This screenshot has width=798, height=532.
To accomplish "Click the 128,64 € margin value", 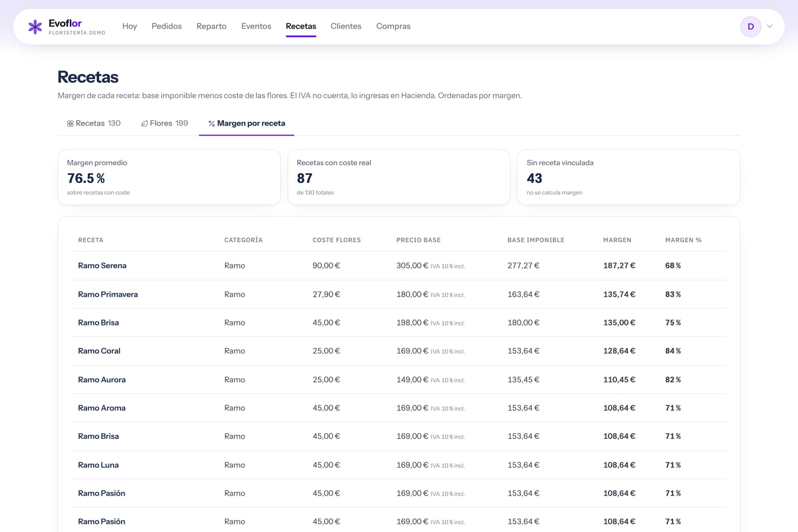I will 619,351.
